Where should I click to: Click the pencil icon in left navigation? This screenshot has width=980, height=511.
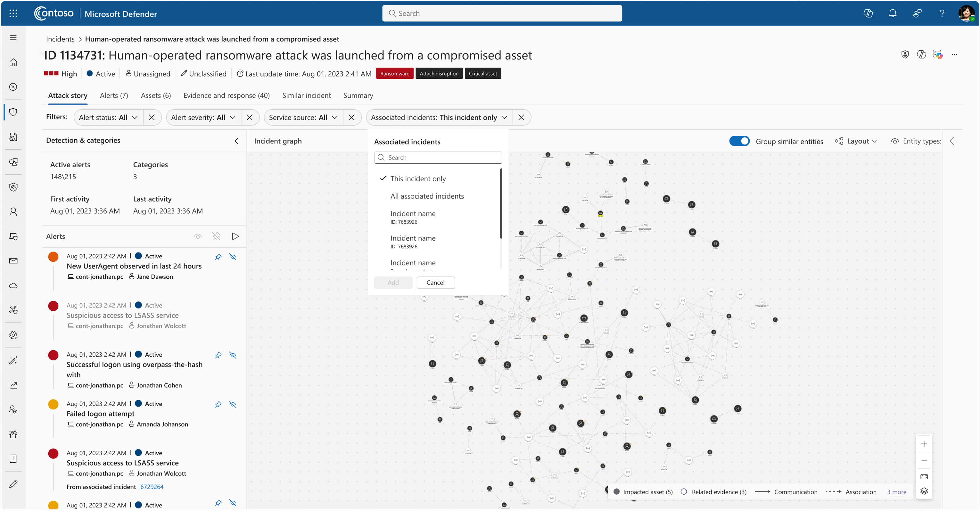13,483
